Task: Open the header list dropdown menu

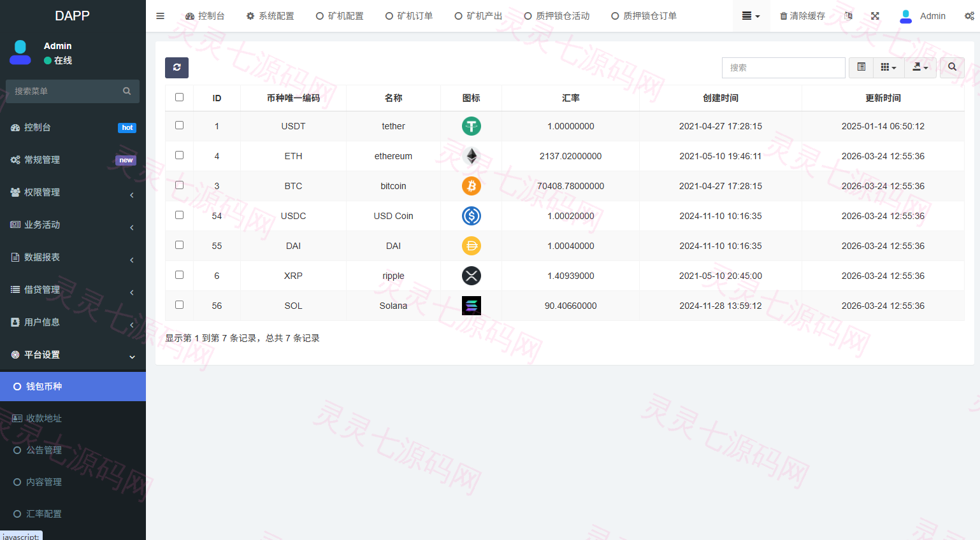Action: tap(751, 16)
